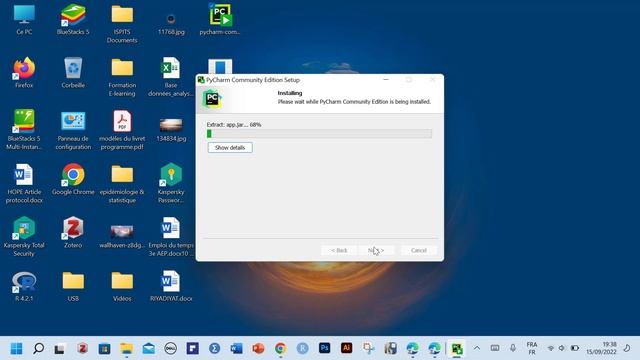Minimize the PyCharm setup window
This screenshot has height=360, width=640.
click(386, 80)
